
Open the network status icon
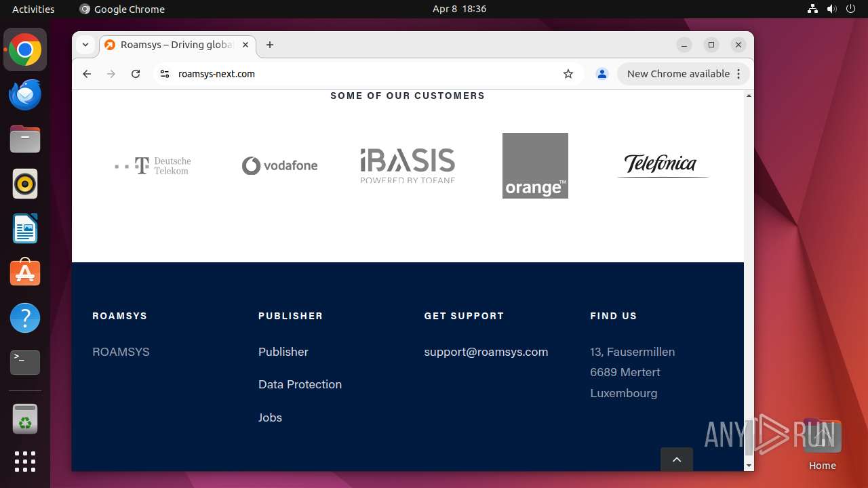point(812,9)
